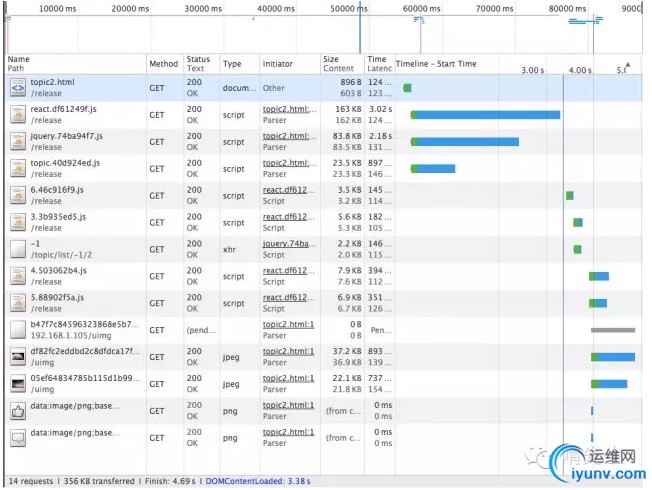The image size is (652, 490).
Task: Open react.df612 initiator link for 6.46c916f9.js
Action: pos(289,190)
